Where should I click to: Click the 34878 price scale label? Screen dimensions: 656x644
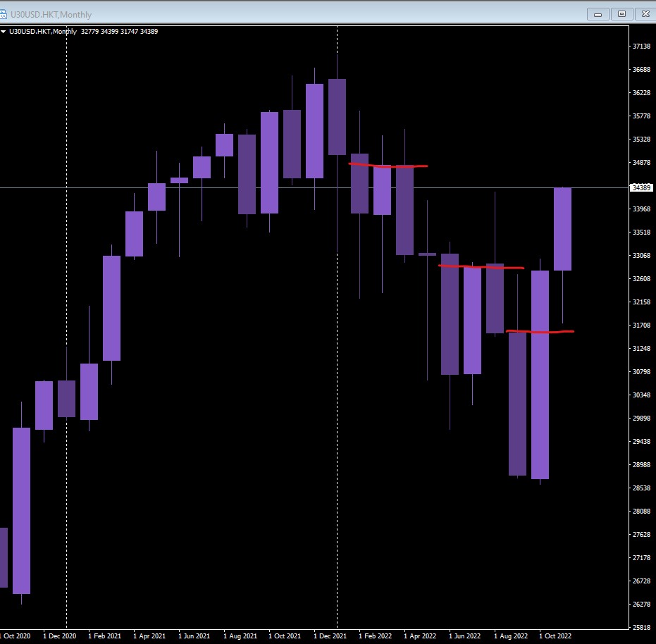pyautogui.click(x=641, y=162)
